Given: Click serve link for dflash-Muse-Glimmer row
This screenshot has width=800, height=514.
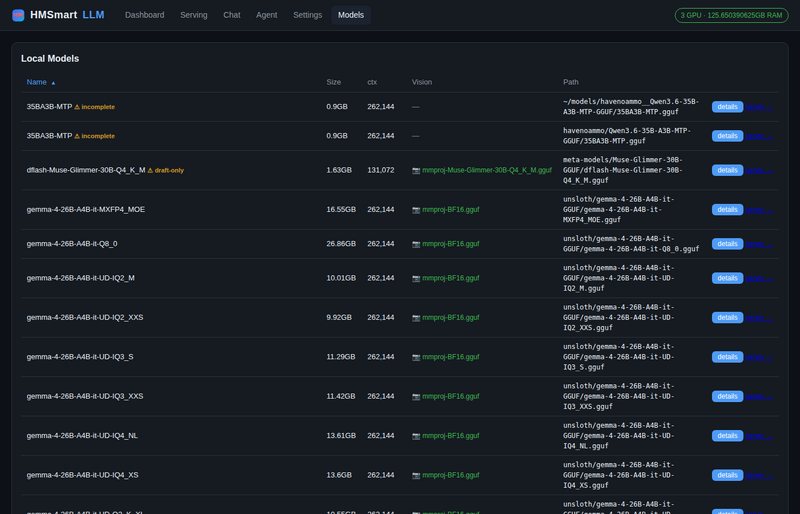Looking at the screenshot, I should click(759, 170).
